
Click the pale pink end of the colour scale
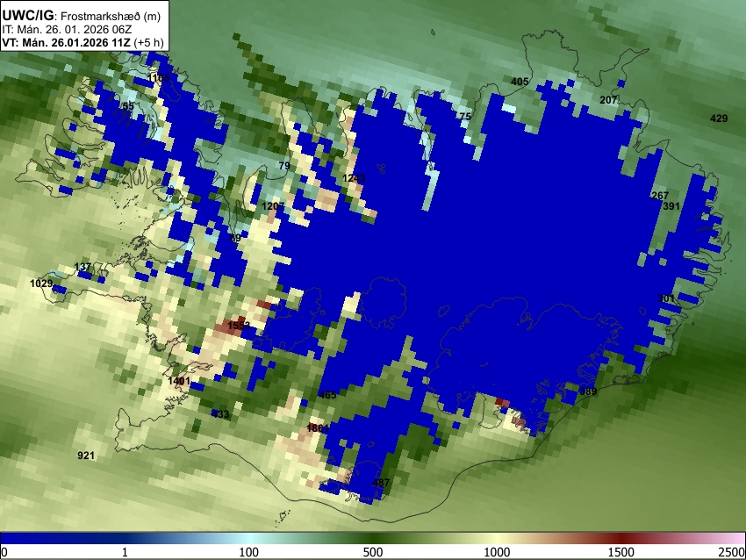736,539
